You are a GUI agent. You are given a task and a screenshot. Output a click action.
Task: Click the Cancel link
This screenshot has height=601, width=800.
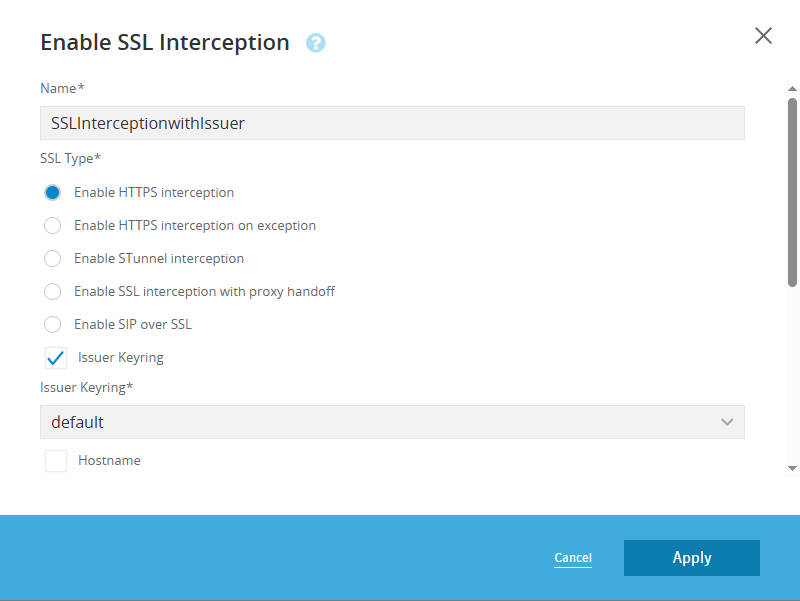pyautogui.click(x=573, y=558)
